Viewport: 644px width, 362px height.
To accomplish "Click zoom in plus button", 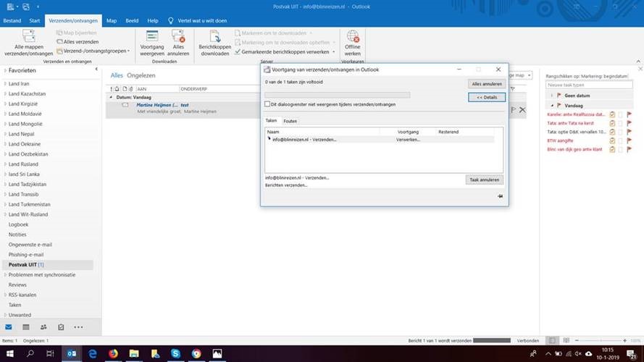I will [x=624, y=341].
